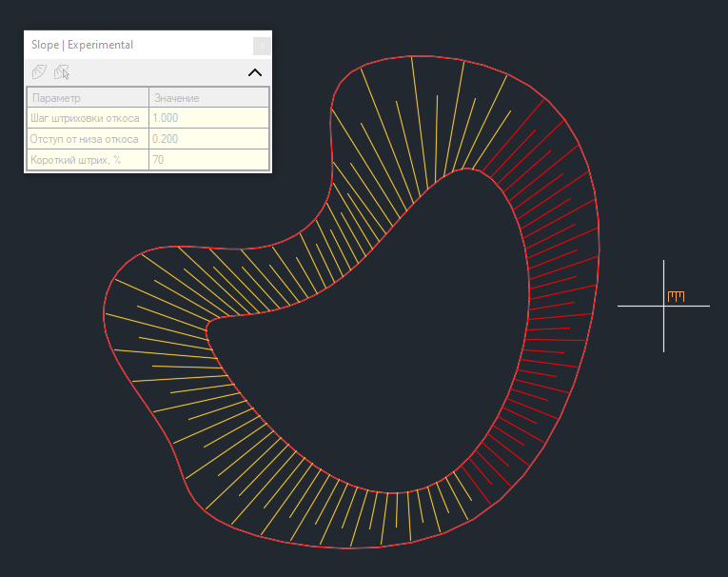Select the Шаг штриховки откоса row label
728x577 pixels.
tap(87, 118)
